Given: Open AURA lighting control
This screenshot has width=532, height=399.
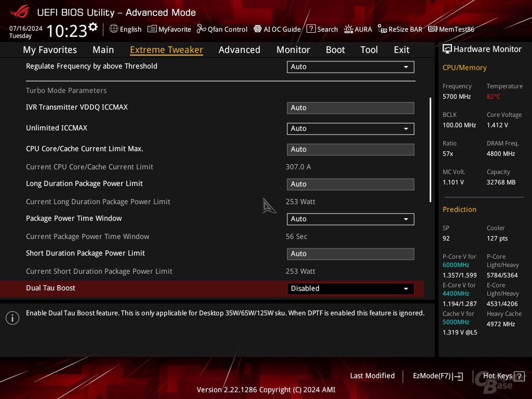Looking at the screenshot, I should [357, 29].
